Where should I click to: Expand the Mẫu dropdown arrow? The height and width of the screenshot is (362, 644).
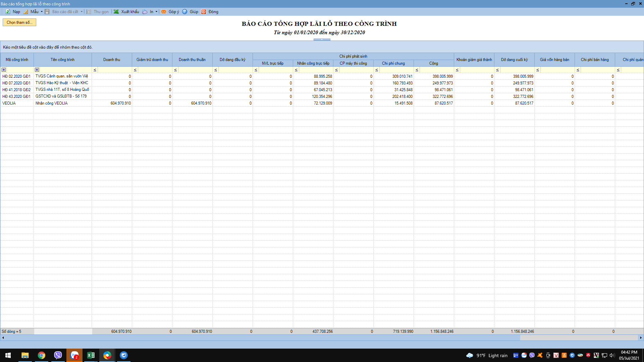42,12
